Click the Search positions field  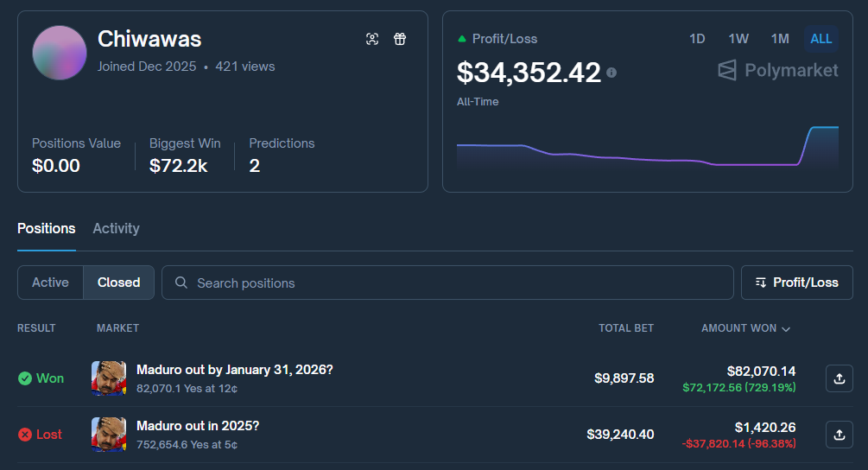[x=449, y=283]
